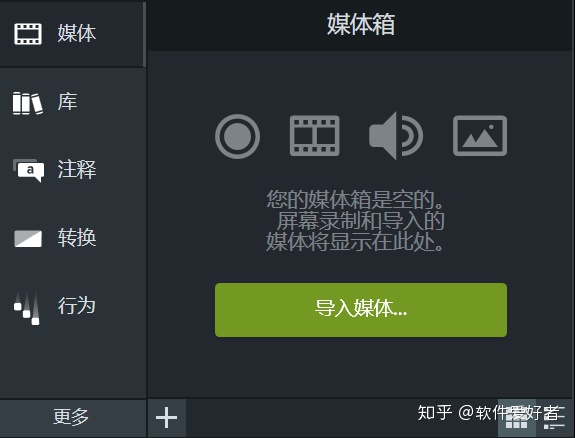Click the 库 library books icon
This screenshot has height=438, width=575.
click(x=28, y=103)
